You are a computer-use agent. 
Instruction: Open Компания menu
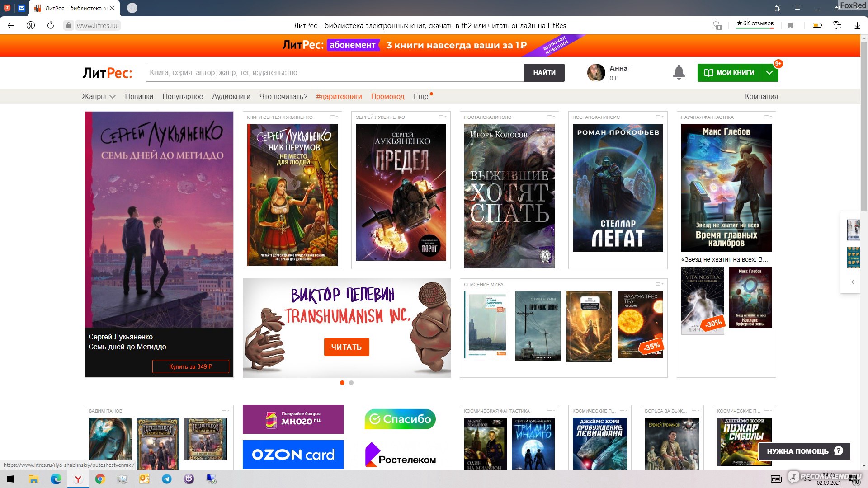tap(761, 96)
